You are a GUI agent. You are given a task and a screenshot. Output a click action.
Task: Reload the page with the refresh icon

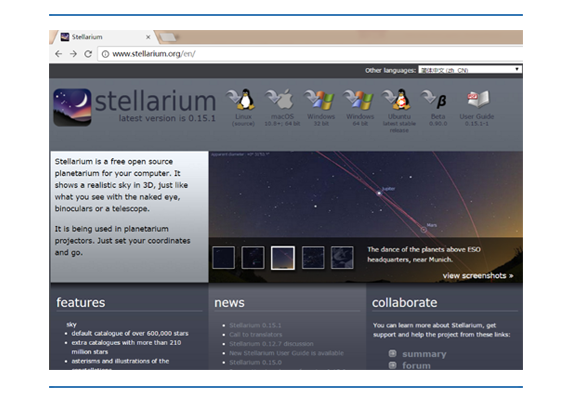pos(88,54)
